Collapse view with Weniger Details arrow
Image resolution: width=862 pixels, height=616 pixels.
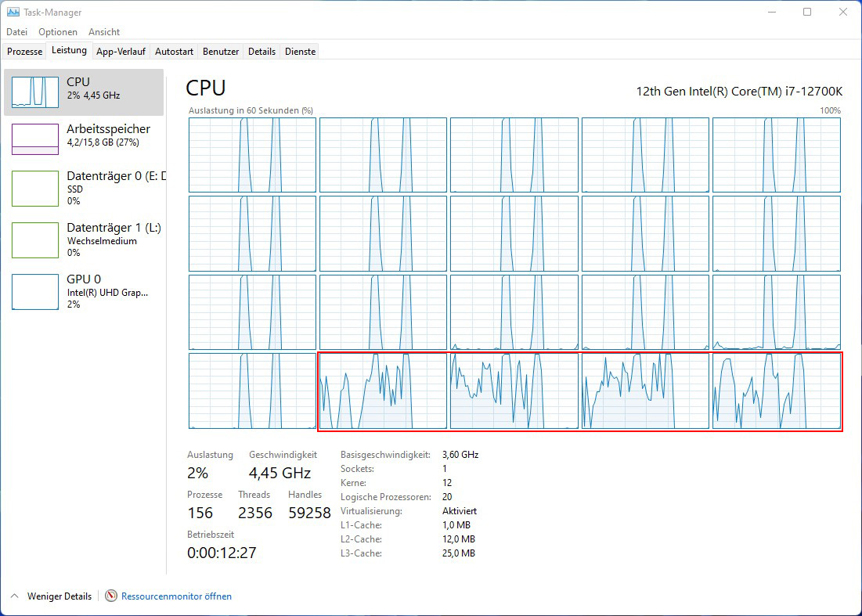[14, 596]
